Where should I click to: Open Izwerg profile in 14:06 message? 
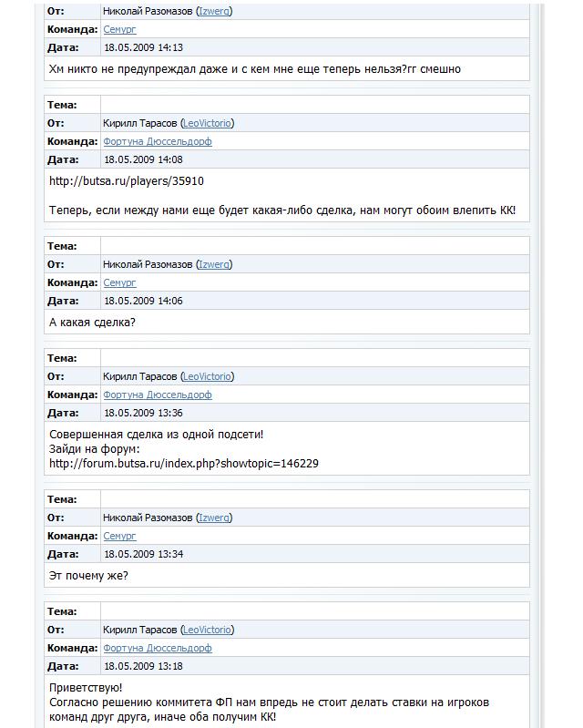214,264
